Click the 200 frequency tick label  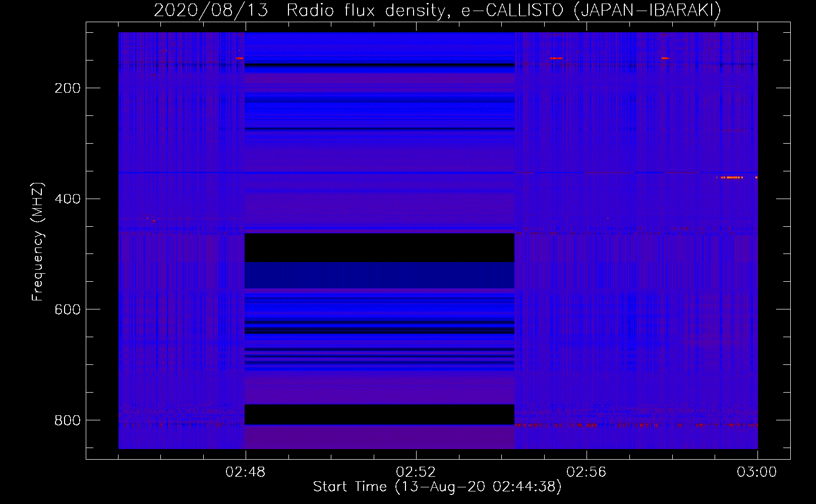pos(68,88)
